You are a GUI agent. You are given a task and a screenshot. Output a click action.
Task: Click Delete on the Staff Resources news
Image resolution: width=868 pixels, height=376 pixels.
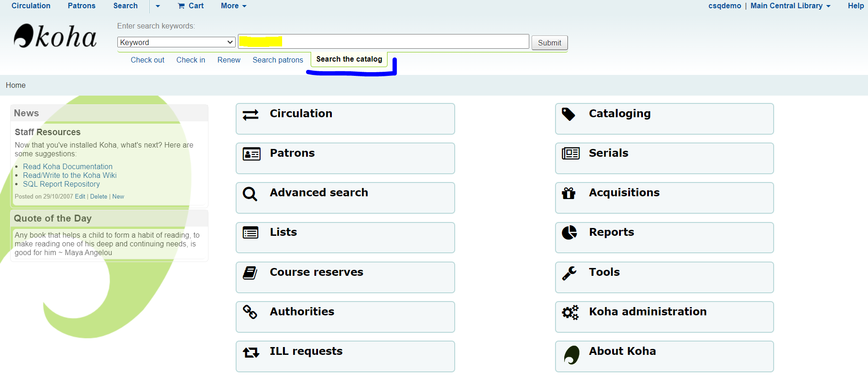coord(98,196)
